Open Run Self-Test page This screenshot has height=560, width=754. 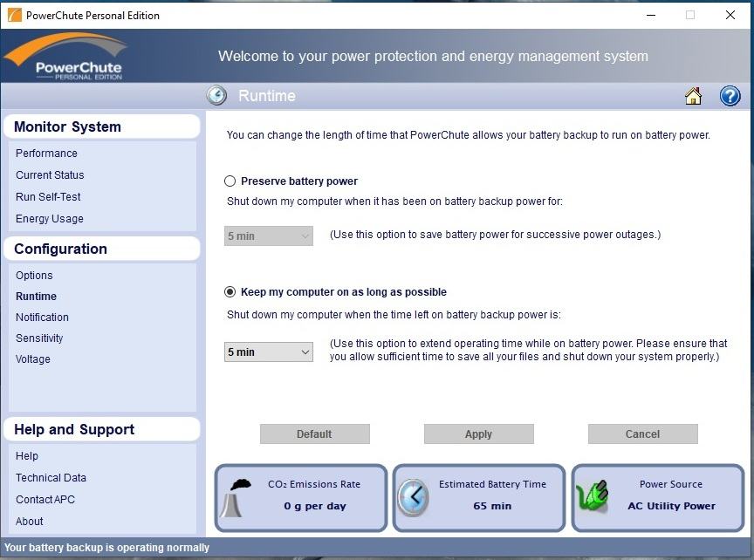tap(48, 196)
